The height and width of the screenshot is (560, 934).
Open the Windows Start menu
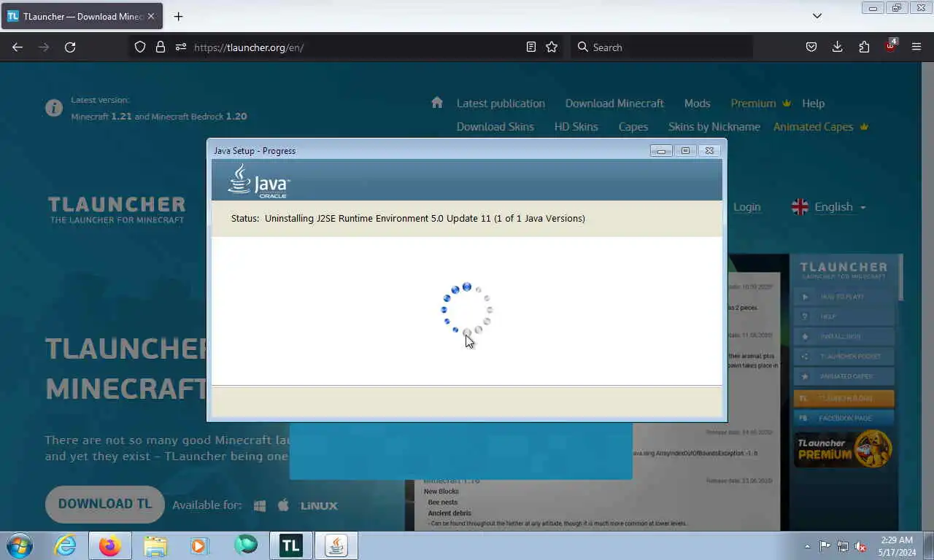pos(19,545)
